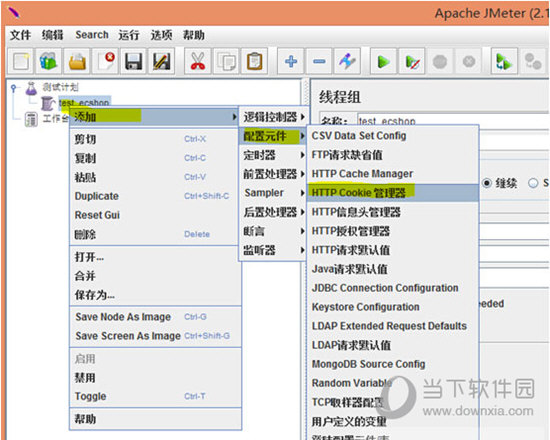Expand the Sampler submenu

coord(272,193)
